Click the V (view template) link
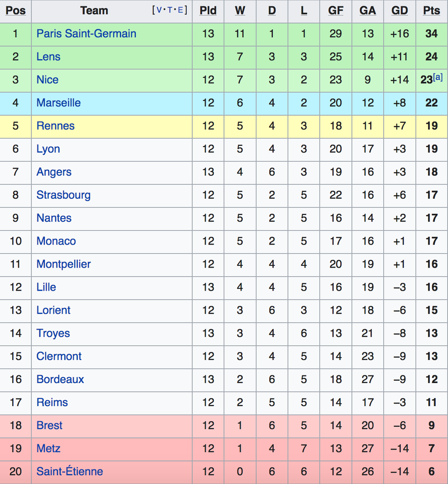This screenshot has width=448, height=484. (x=158, y=10)
